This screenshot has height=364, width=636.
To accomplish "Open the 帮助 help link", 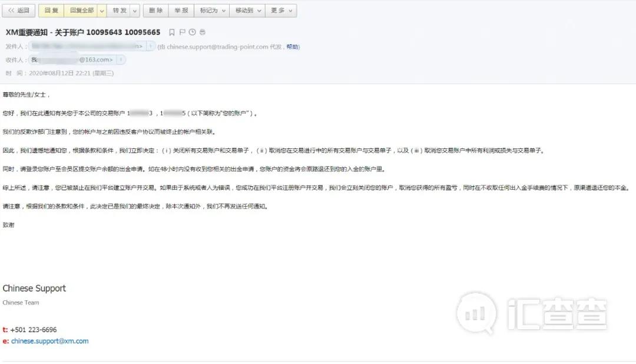I will 292,47.
